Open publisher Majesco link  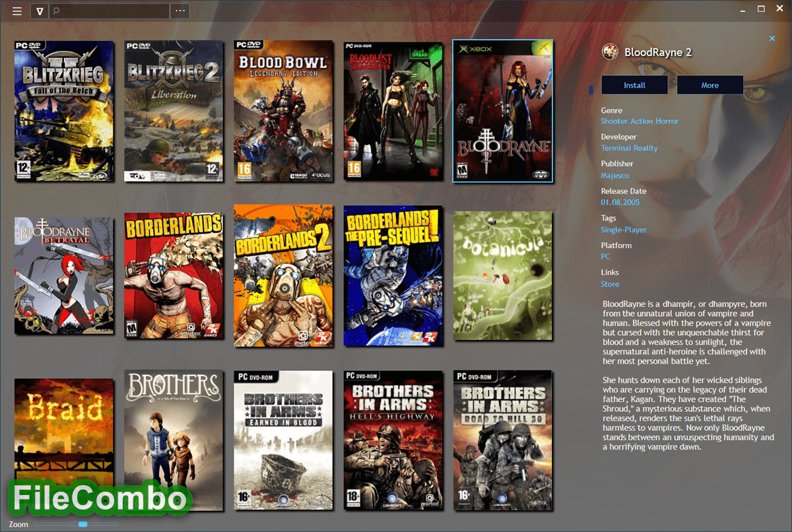[614, 176]
